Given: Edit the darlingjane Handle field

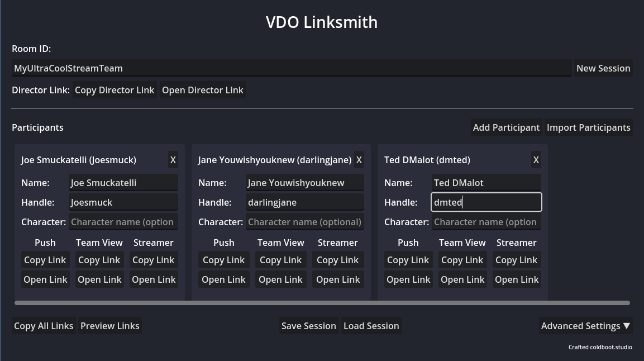Looking at the screenshot, I should [305, 202].
